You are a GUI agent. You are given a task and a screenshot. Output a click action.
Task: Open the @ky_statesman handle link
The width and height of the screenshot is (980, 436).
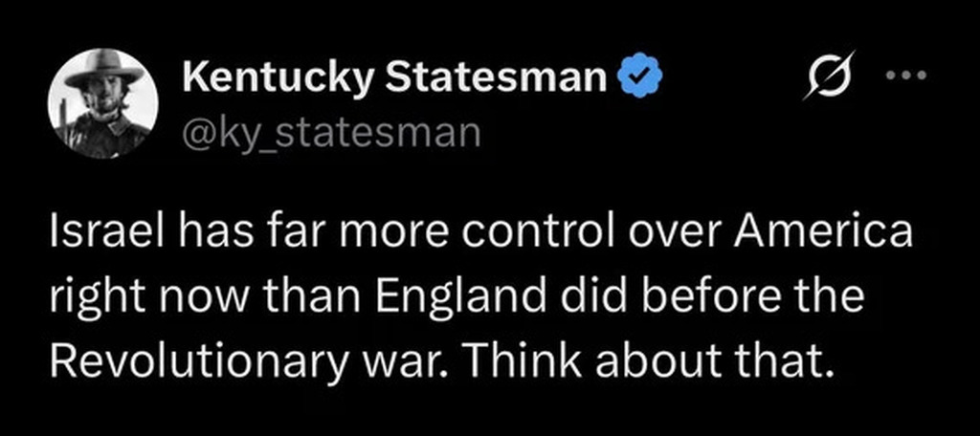click(330, 132)
